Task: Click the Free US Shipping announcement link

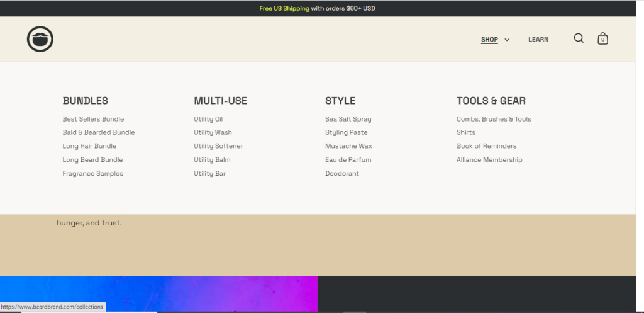Action: (284, 8)
